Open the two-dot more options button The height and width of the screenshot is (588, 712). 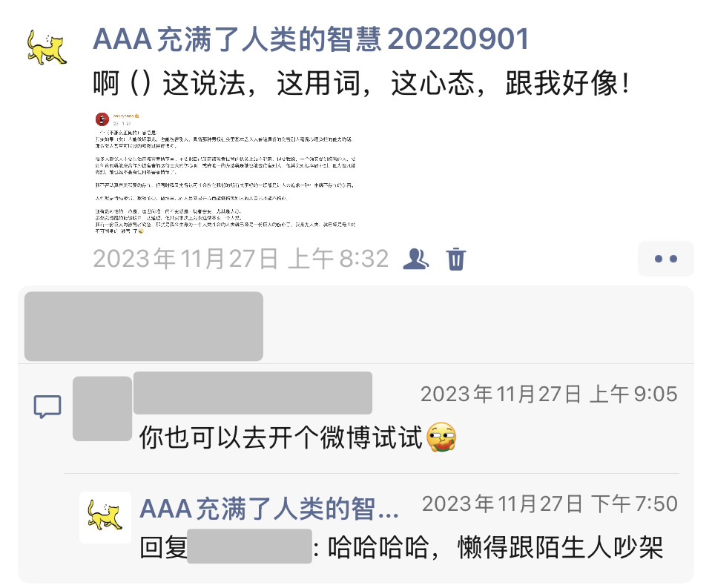666,258
